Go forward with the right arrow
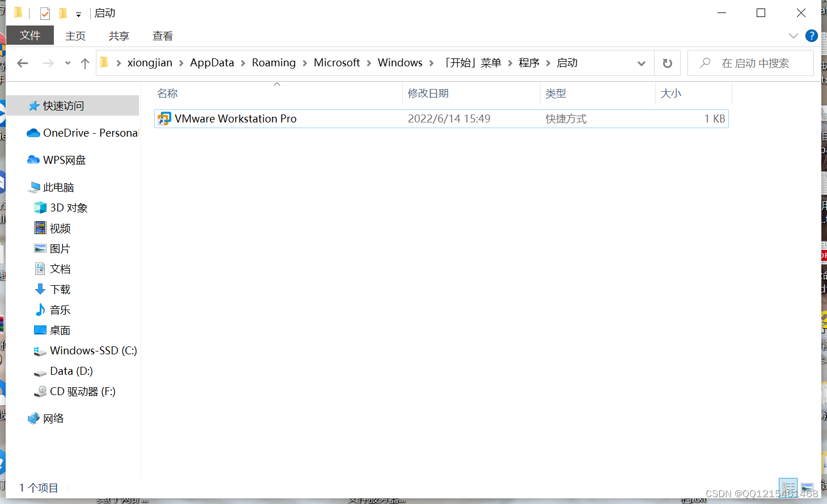 point(49,63)
